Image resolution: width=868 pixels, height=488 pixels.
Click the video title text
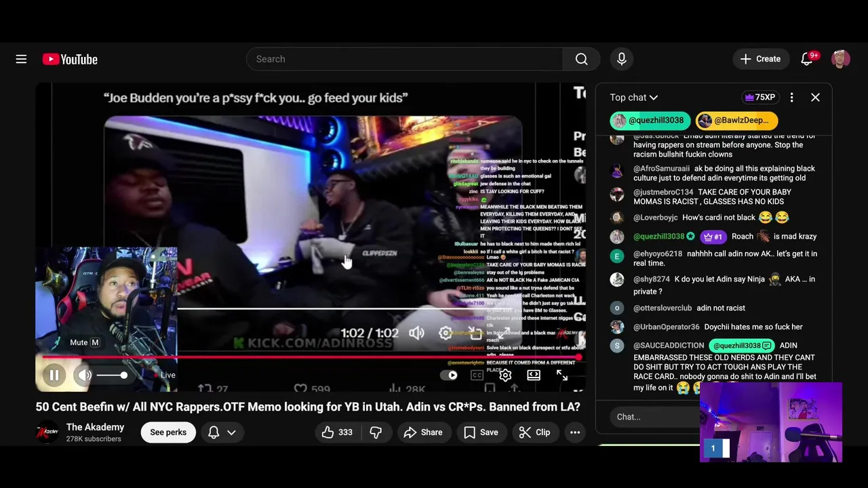[308, 407]
